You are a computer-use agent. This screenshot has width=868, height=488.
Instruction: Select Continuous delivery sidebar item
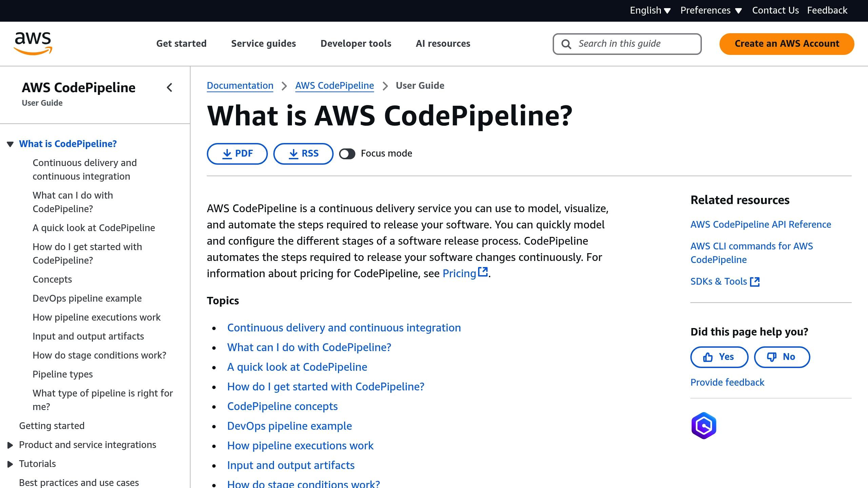85,170
